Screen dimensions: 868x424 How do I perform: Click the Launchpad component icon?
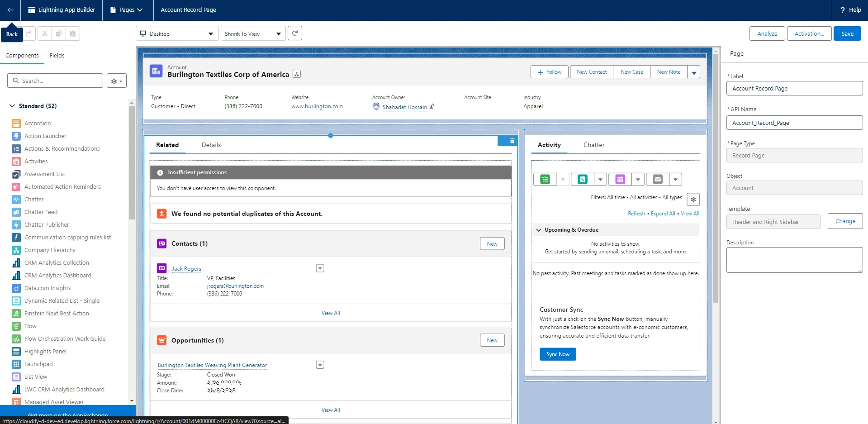pyautogui.click(x=16, y=364)
